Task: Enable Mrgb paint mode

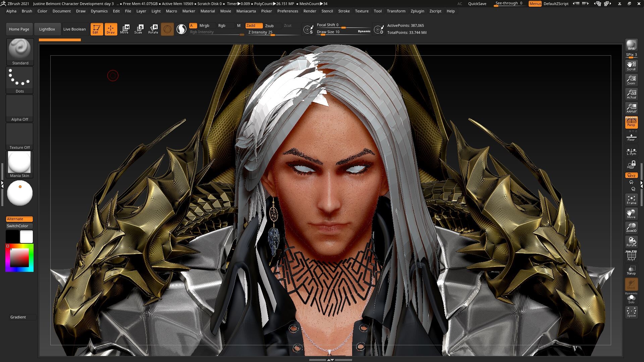Action: pos(207,25)
